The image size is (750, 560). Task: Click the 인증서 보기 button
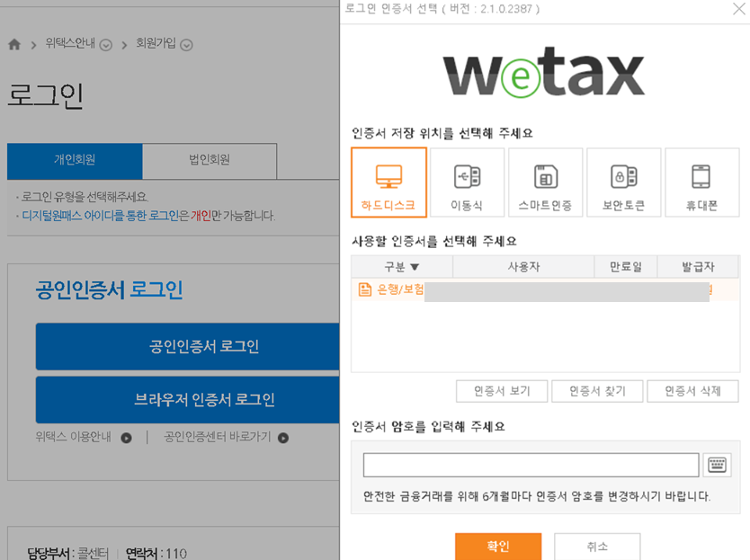(x=502, y=391)
